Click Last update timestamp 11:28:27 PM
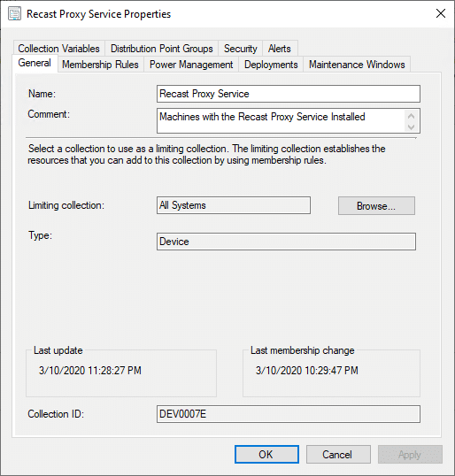Viewport: 455px width, 476px height. click(90, 371)
